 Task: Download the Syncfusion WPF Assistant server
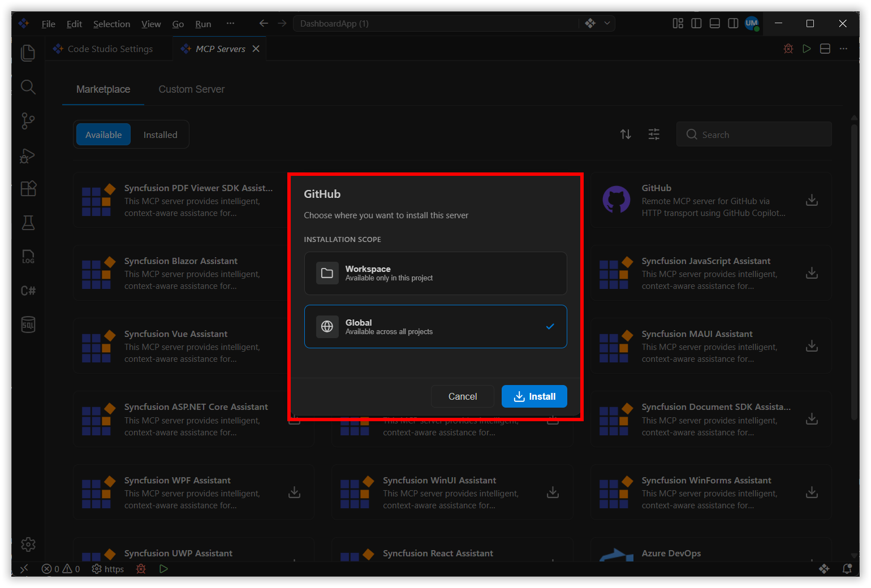295,492
